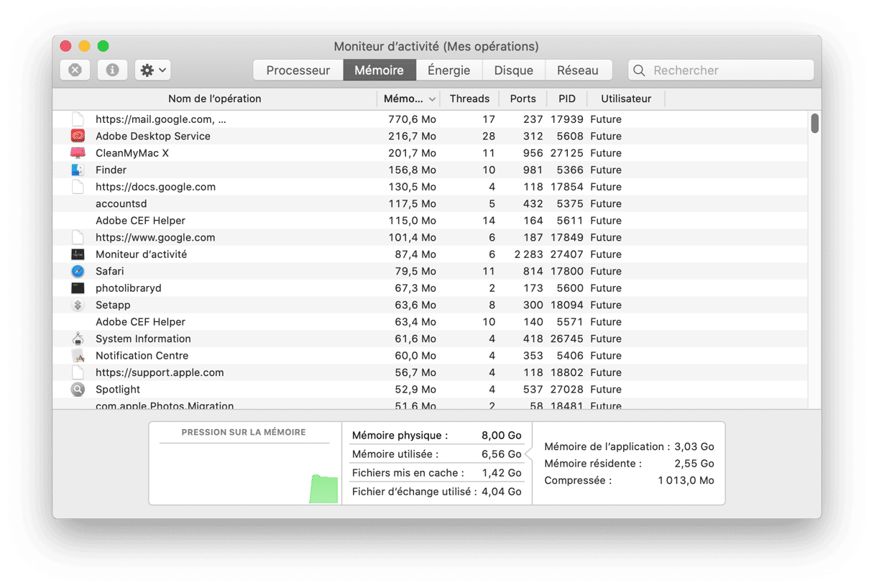Select the accountsd process row
This screenshot has height=588, width=874.
[430, 203]
